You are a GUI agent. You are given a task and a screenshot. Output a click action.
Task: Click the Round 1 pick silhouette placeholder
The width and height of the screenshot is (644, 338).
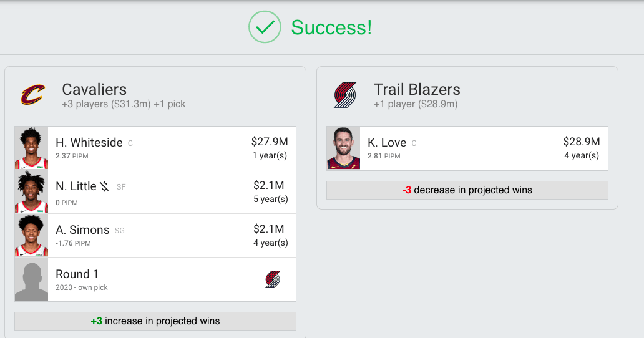[x=31, y=279]
